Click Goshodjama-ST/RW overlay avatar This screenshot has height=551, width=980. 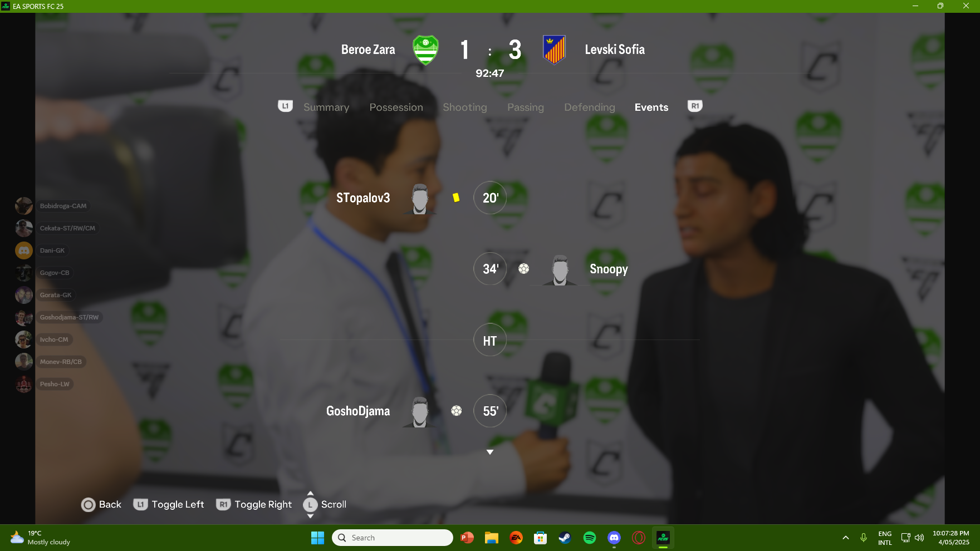click(x=24, y=317)
